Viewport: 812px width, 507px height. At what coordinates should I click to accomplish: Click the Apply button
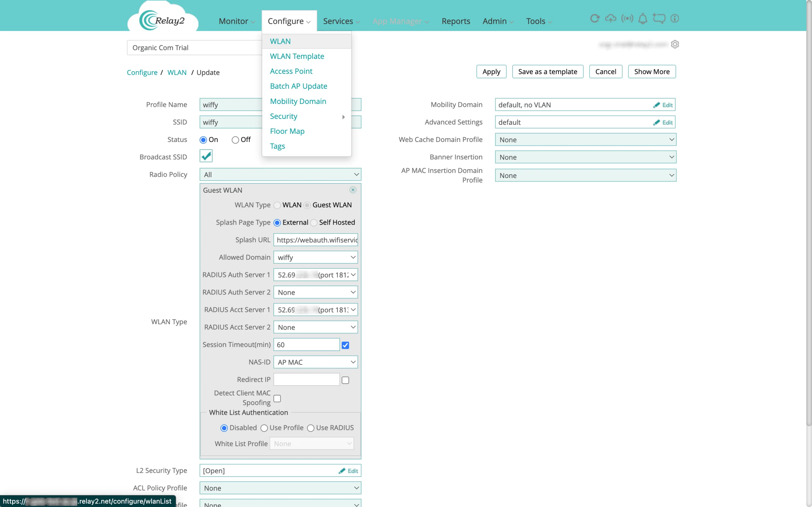pyautogui.click(x=491, y=71)
